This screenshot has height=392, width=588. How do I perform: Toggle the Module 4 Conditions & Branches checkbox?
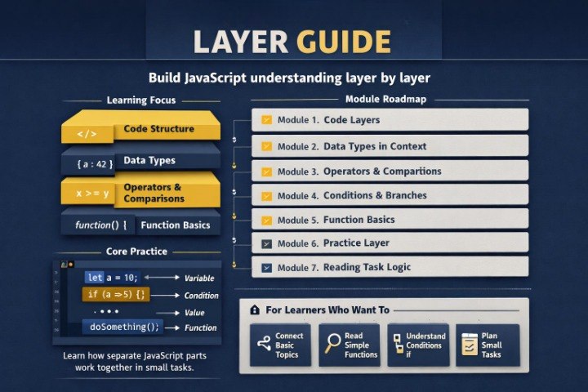[266, 196]
